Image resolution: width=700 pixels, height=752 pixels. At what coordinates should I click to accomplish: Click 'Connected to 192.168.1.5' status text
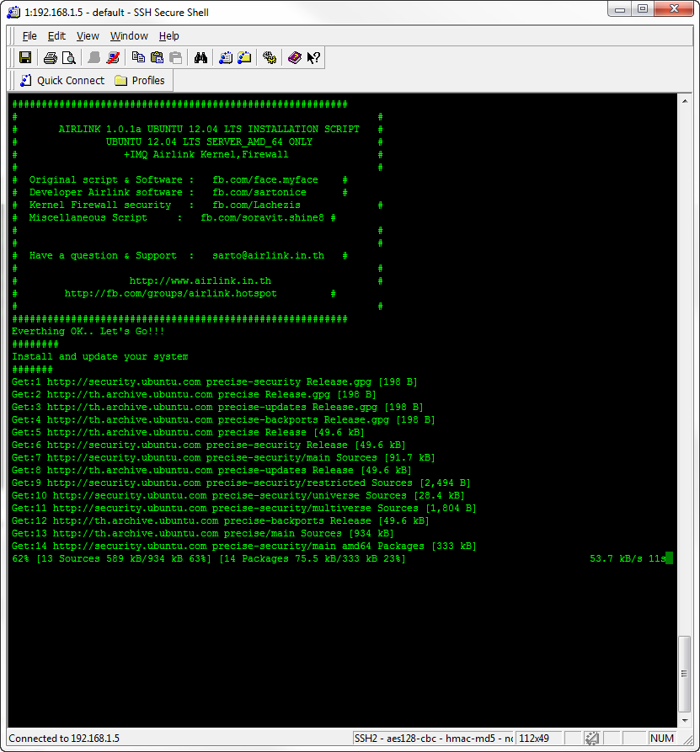[x=64, y=739]
